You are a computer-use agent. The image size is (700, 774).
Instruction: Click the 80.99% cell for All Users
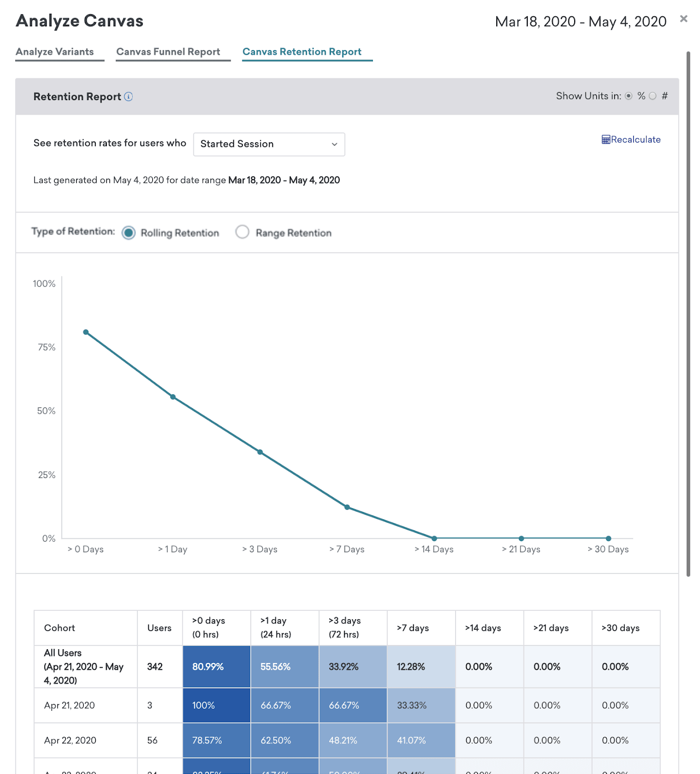(216, 667)
